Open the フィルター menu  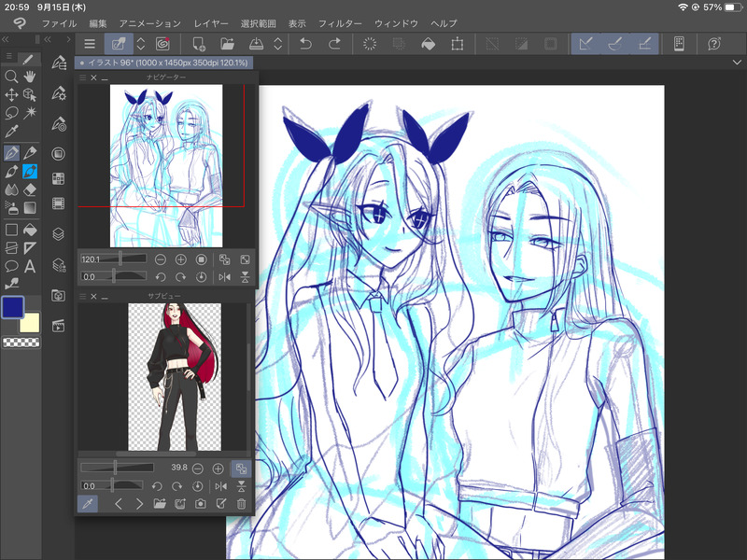click(340, 23)
